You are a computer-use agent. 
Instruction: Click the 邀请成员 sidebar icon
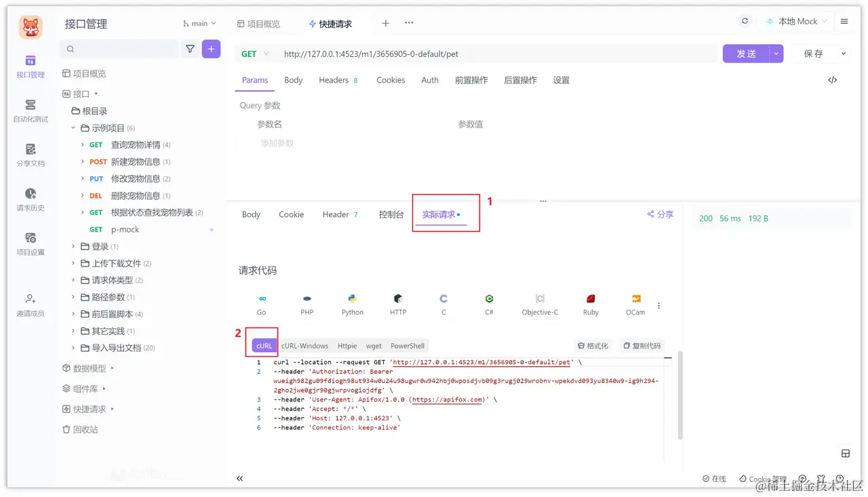tap(31, 305)
